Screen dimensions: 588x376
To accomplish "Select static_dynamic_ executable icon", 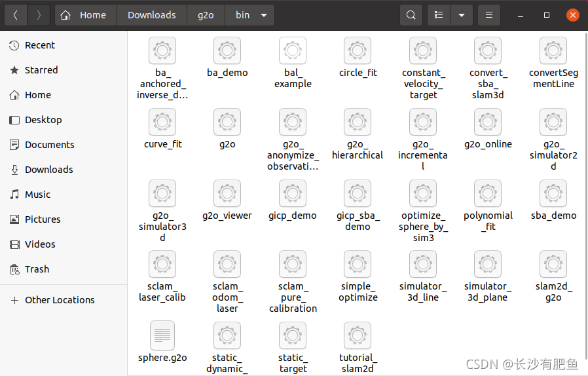I will coord(227,335).
